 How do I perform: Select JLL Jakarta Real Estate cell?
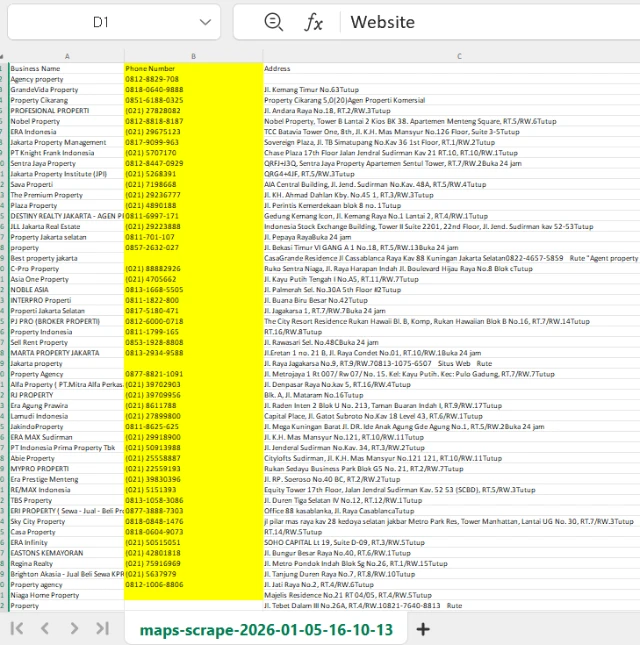[x=67, y=227]
